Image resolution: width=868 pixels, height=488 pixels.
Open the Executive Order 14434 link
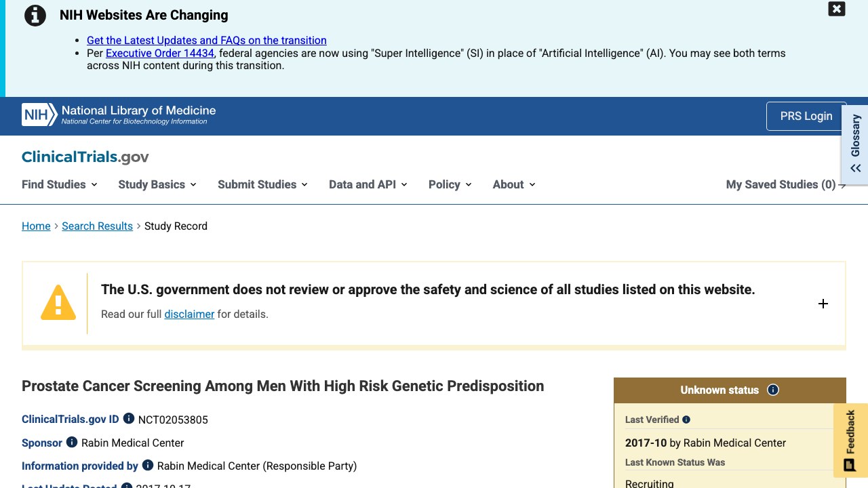(x=160, y=53)
